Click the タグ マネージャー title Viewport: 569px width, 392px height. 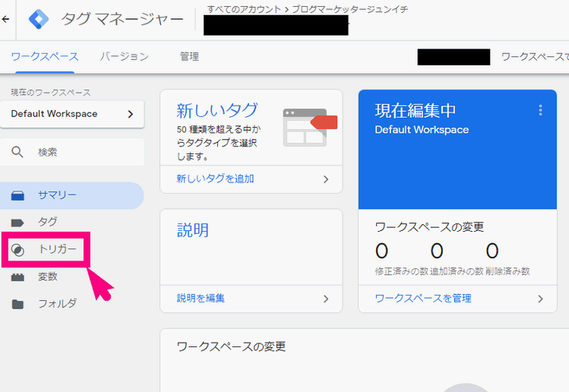pyautogui.click(x=122, y=19)
